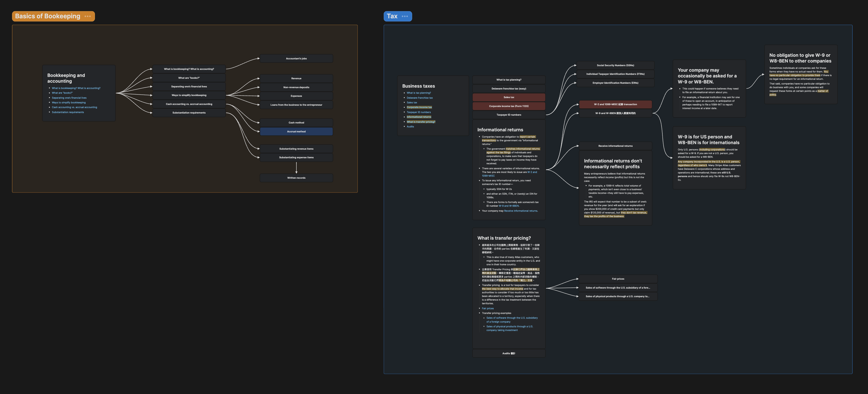
Task: Select the "Substantiating expense items" card
Action: tap(296, 157)
